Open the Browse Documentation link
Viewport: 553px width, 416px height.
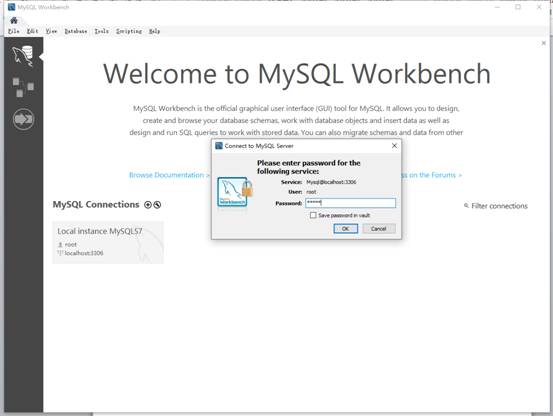[x=169, y=175]
